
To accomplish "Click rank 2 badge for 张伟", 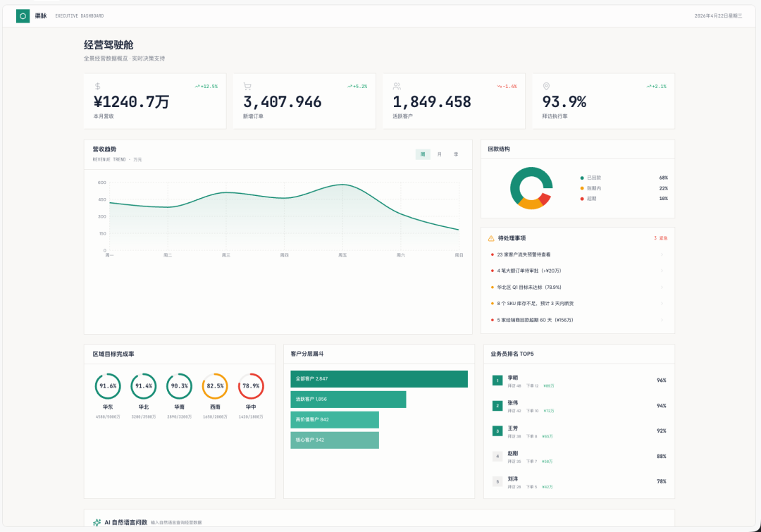I will click(497, 406).
